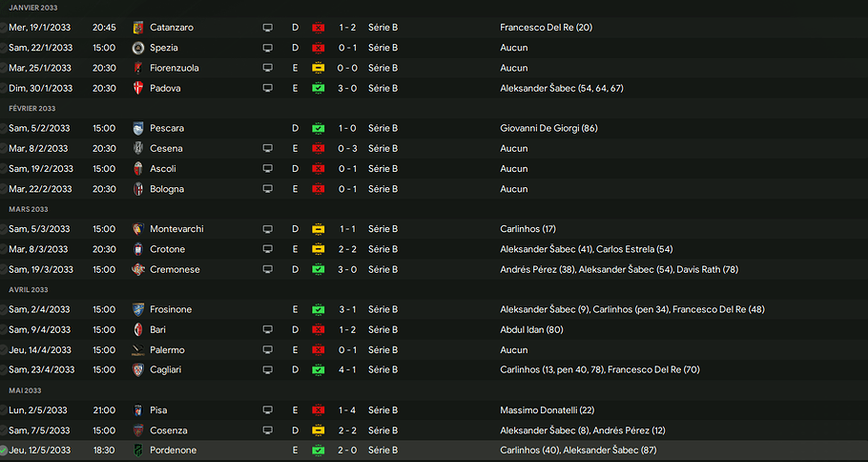The height and width of the screenshot is (462, 868).
Task: Collapse the MAI 2033 month section
Action: (25, 390)
